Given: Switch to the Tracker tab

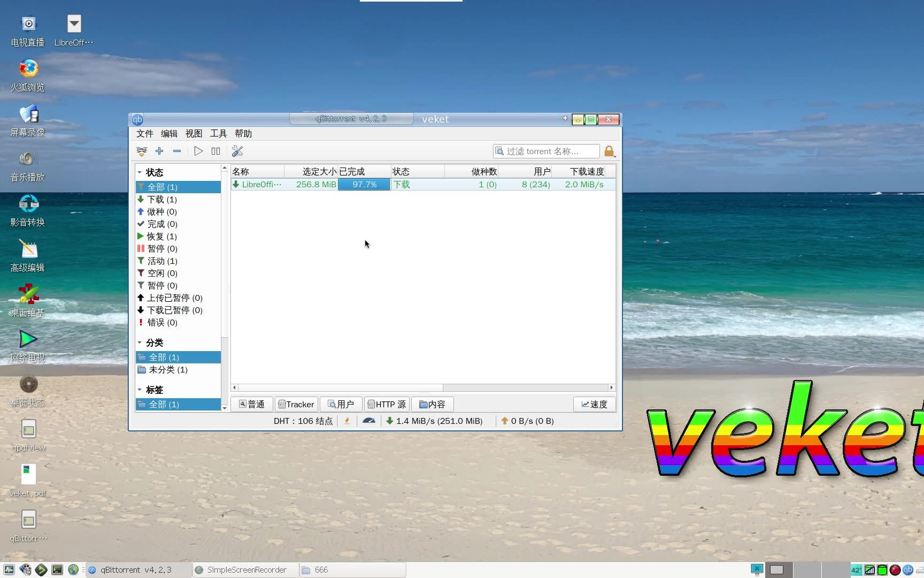Looking at the screenshot, I should [296, 404].
